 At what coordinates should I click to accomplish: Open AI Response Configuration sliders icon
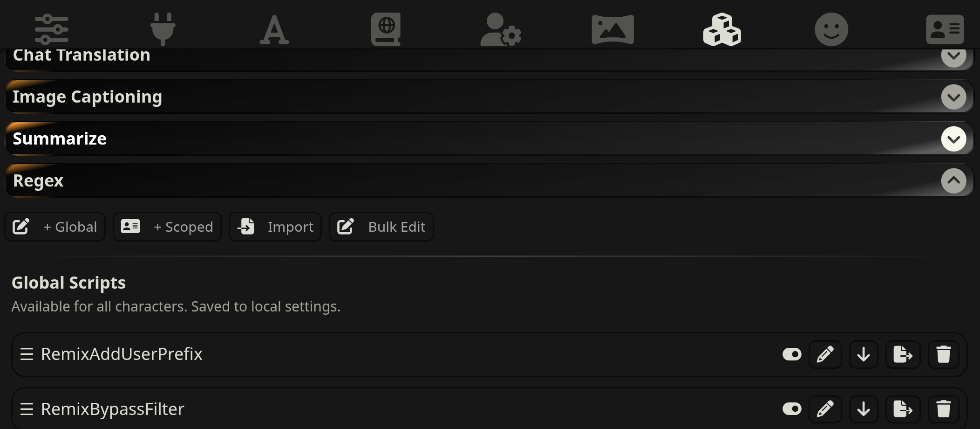51,29
